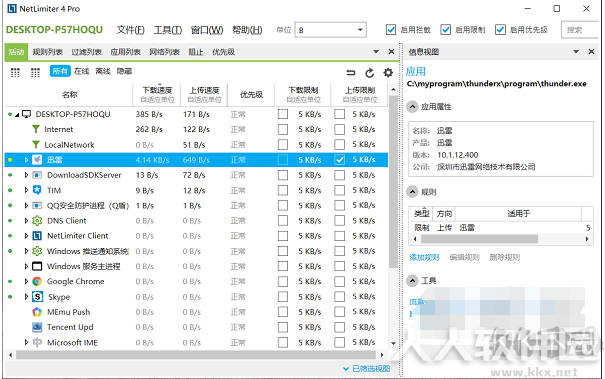Click the 删除规则 link
605x379 pixels.
coord(505,257)
